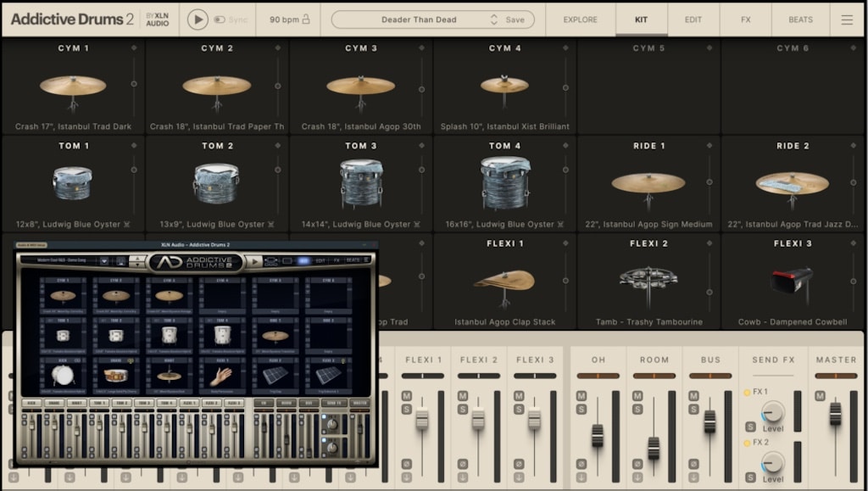Open the hamburger menu in the top bar

(847, 20)
